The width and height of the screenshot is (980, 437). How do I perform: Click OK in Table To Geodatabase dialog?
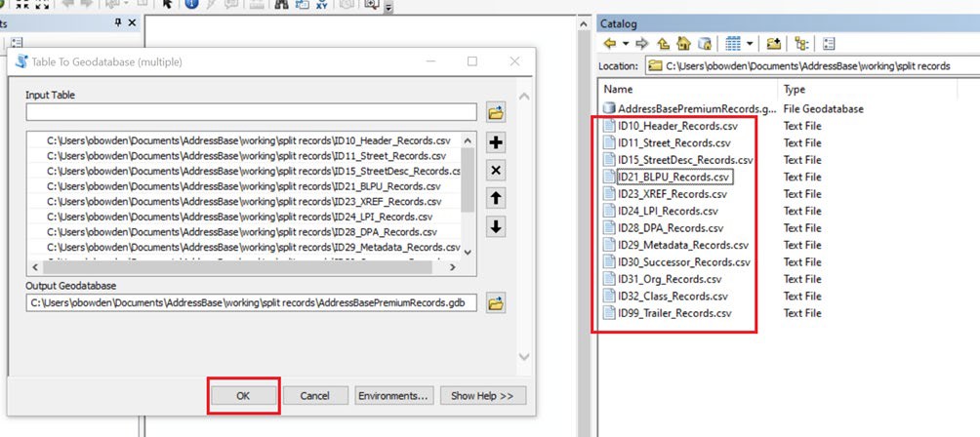[x=243, y=396]
